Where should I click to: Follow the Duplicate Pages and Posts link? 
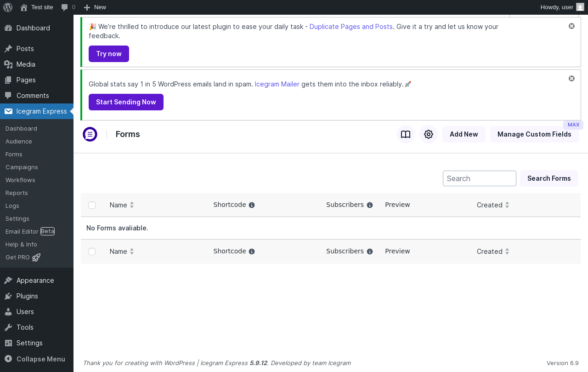pos(351,27)
